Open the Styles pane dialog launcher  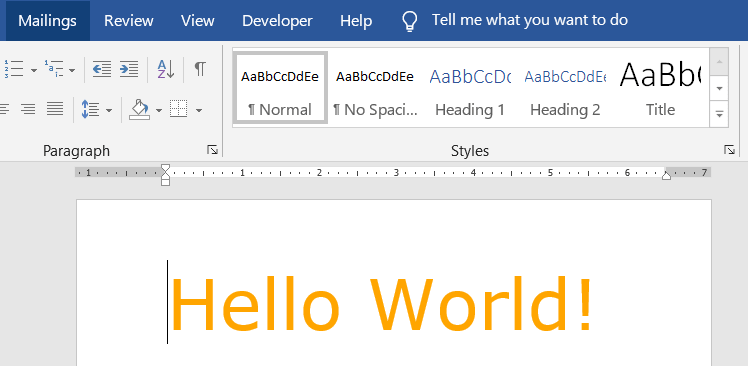729,150
